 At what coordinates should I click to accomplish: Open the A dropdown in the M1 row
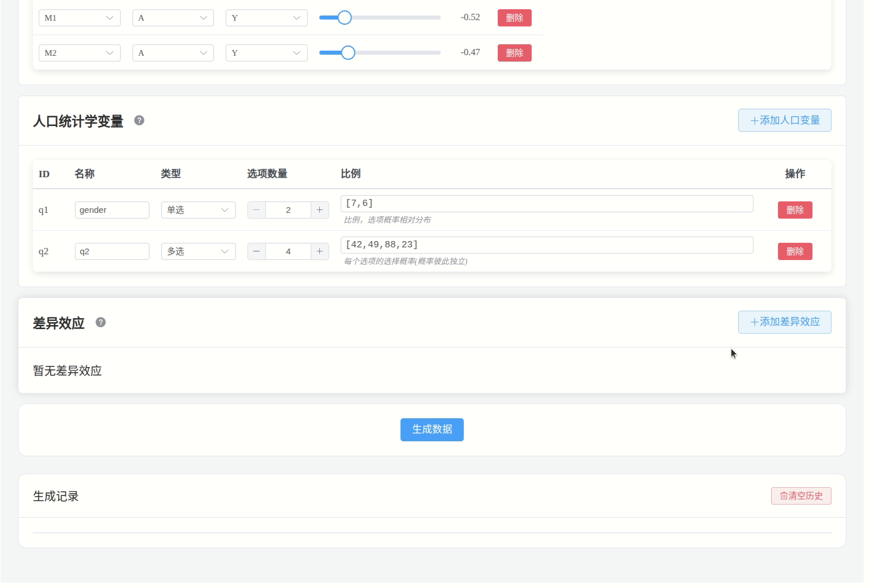click(173, 18)
